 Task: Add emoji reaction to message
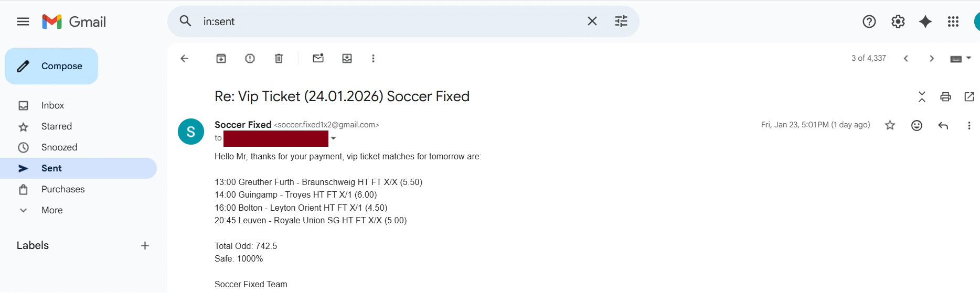pyautogui.click(x=917, y=125)
